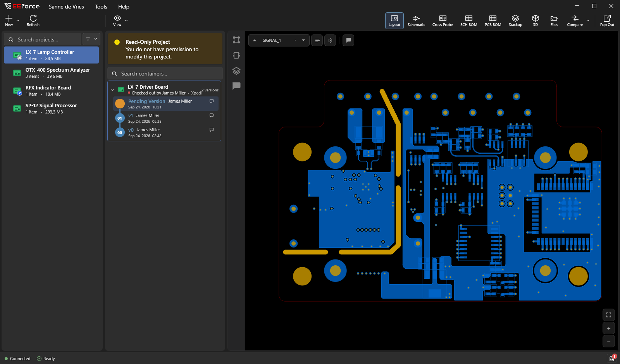Screen dimensions: 620x364
Task: Open the Cross Probe view
Action: [443, 21]
